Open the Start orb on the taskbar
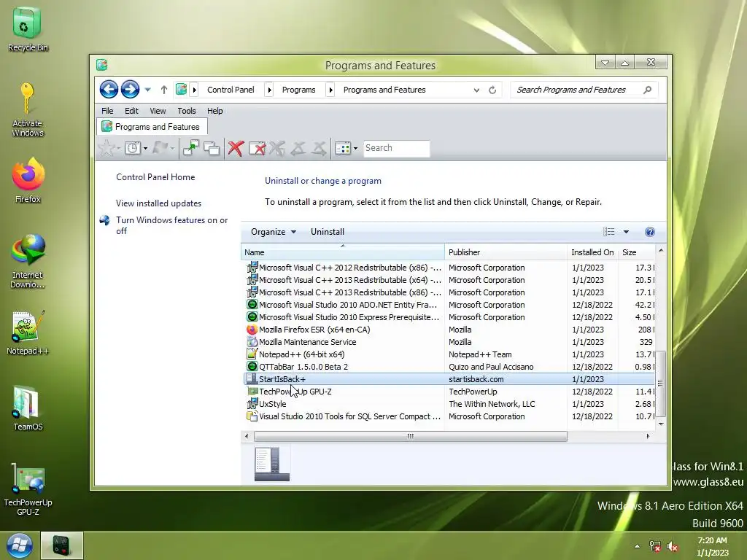Image resolution: width=747 pixels, height=560 pixels. tap(20, 545)
